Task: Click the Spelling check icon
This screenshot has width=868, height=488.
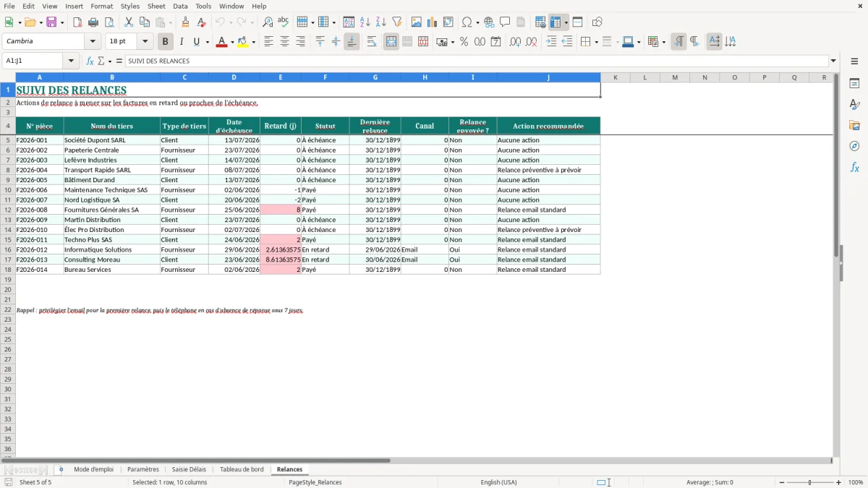Action: point(284,22)
